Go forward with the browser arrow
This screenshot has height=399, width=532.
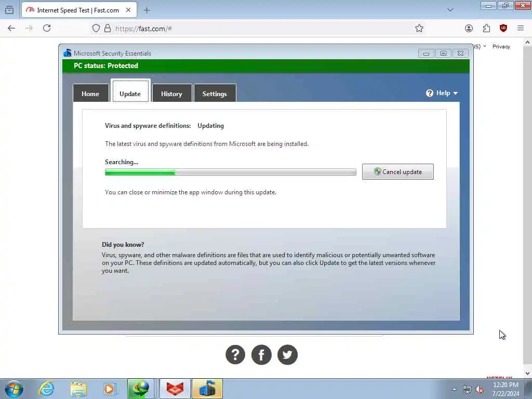point(29,28)
